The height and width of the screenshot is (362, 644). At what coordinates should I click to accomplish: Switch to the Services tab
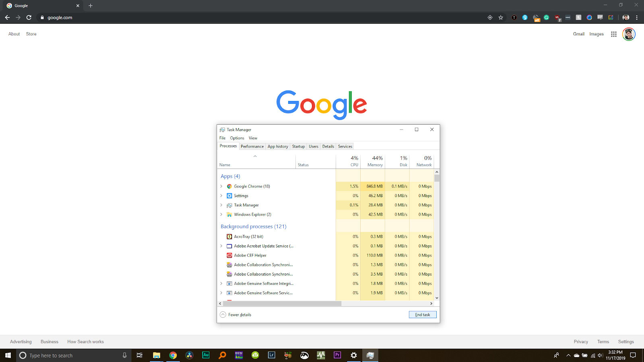click(x=345, y=146)
